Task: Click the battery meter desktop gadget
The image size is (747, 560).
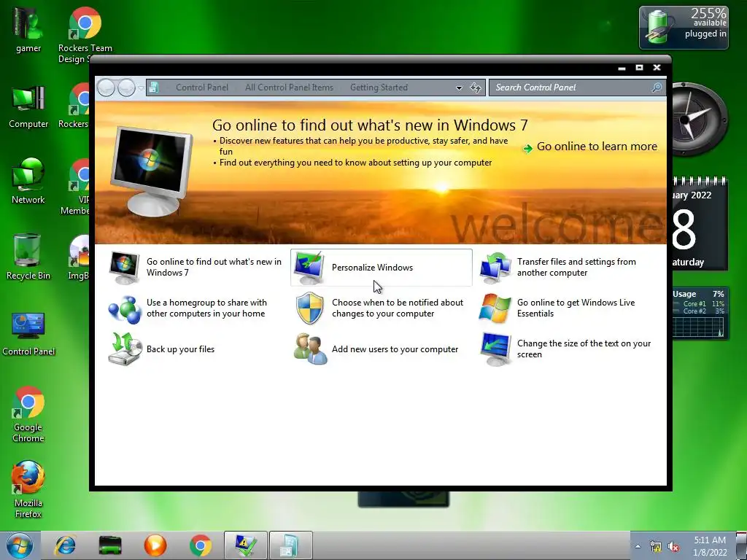Action: tap(684, 28)
